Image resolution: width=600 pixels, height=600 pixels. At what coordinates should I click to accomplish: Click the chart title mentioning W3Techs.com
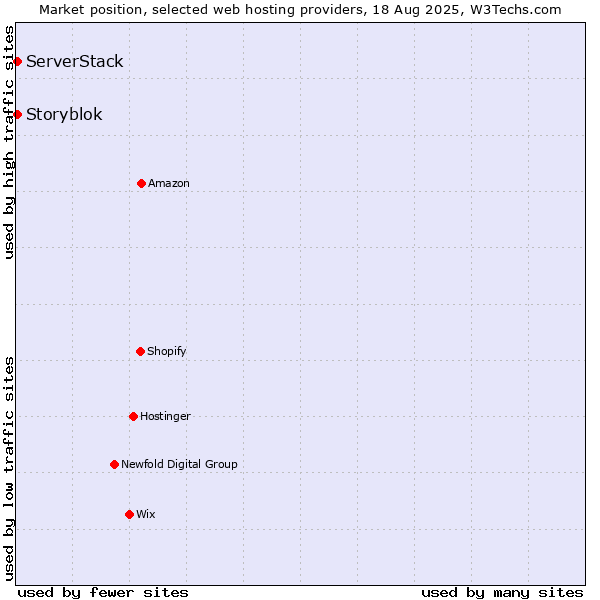tap(300, 10)
